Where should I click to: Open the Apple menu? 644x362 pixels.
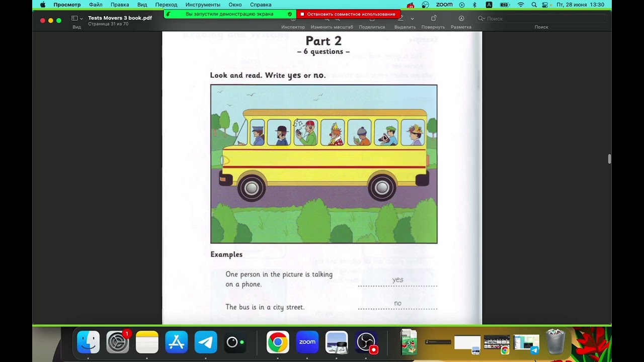pyautogui.click(x=42, y=5)
